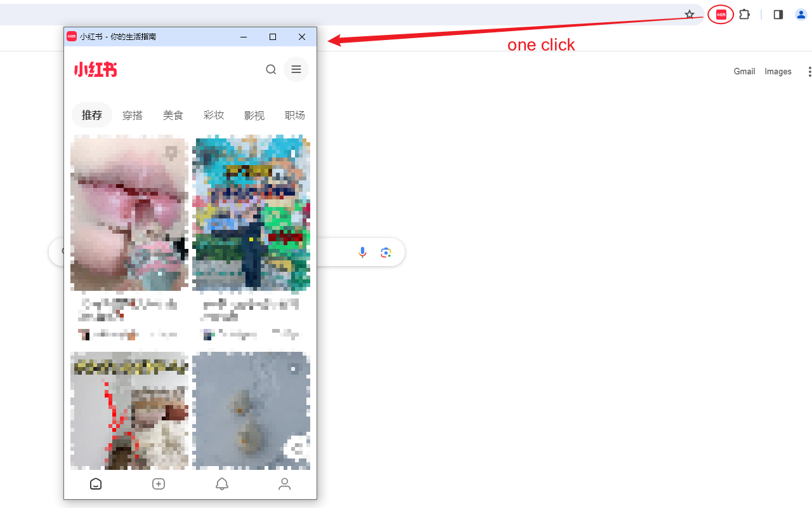Maximize the 小红书 popup window

273,37
